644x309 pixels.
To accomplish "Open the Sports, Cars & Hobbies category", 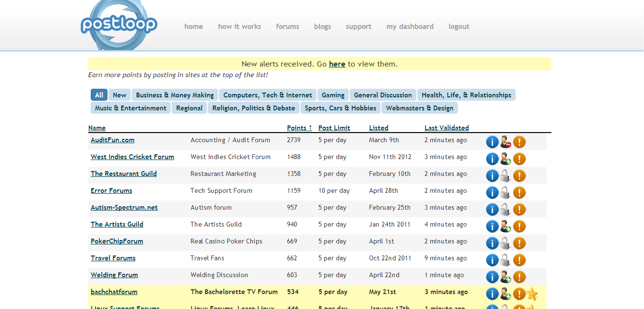I will 341,108.
